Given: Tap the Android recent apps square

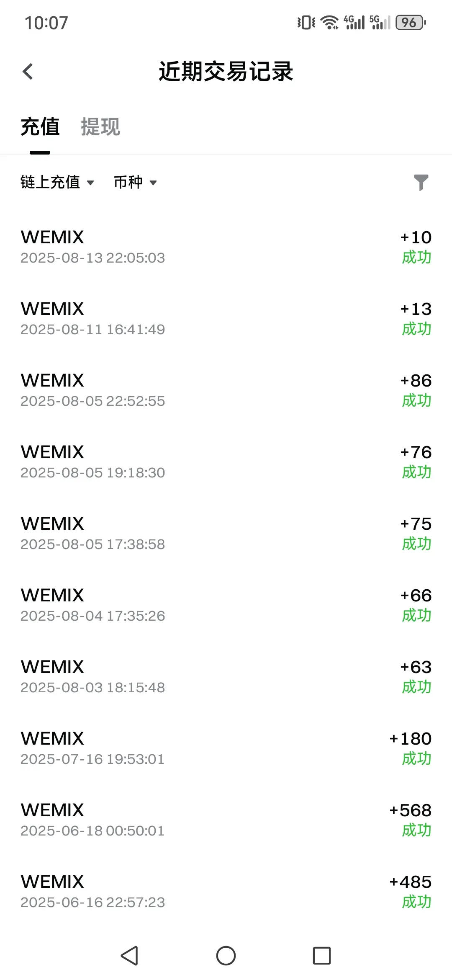Looking at the screenshot, I should pos(322,956).
